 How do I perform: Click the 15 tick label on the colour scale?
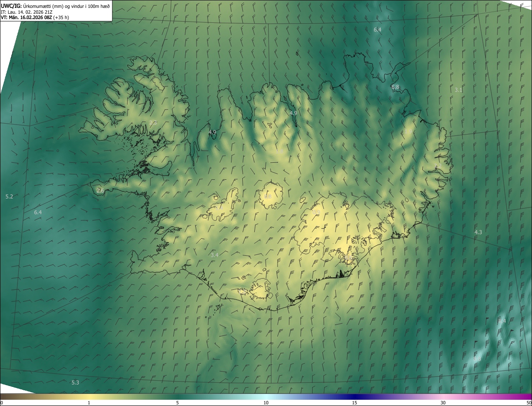[355, 403]
